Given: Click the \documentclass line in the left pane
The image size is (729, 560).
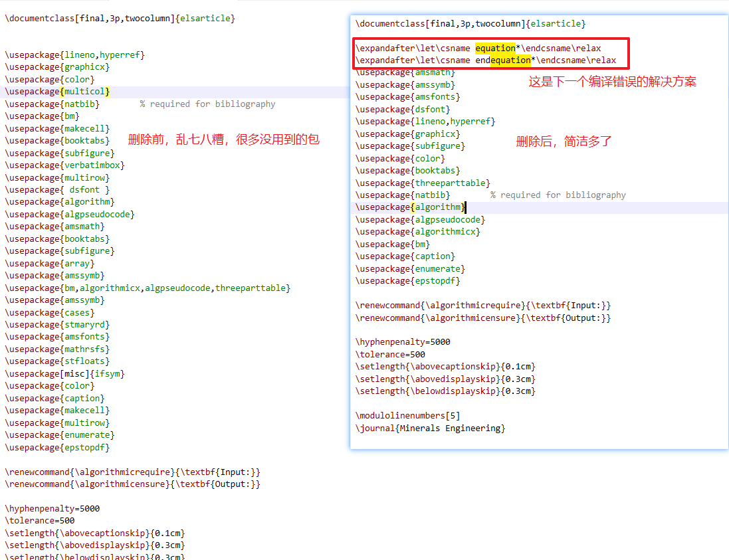Looking at the screenshot, I should (120, 19).
